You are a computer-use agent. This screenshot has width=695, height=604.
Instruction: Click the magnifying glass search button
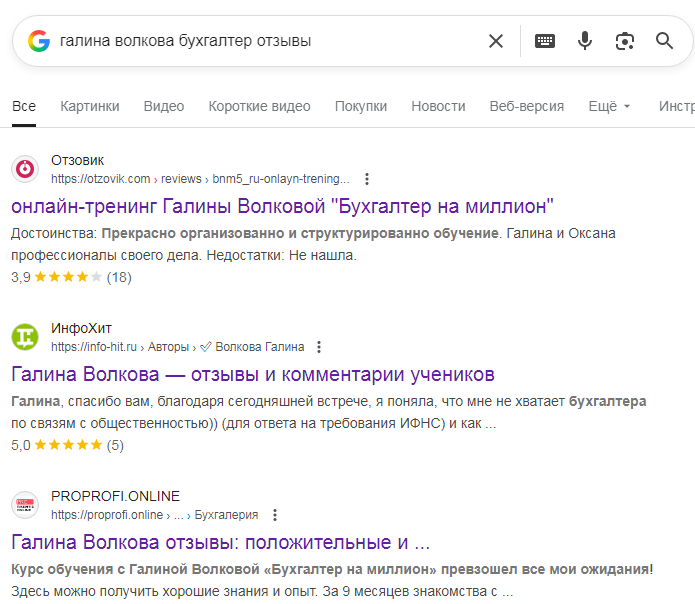pyautogui.click(x=665, y=41)
